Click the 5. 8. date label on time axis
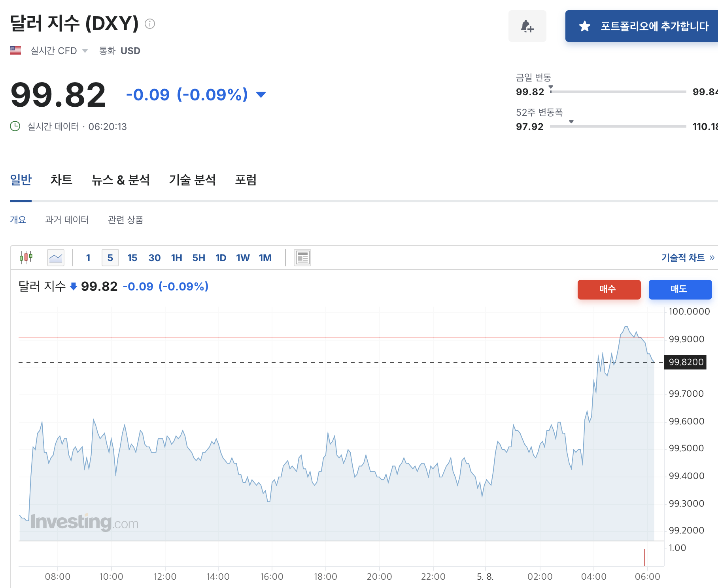 (485, 577)
